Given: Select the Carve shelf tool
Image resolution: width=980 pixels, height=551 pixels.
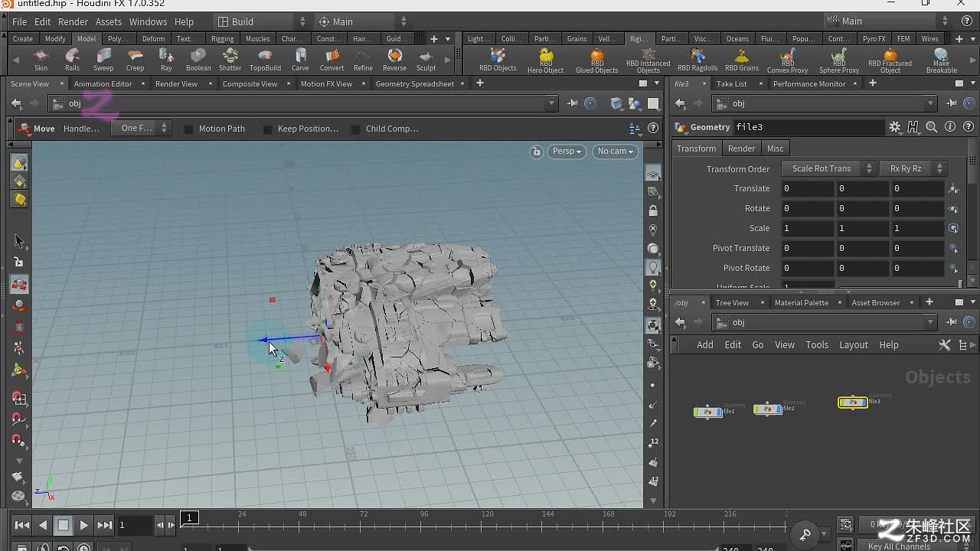Looking at the screenshot, I should [x=300, y=60].
